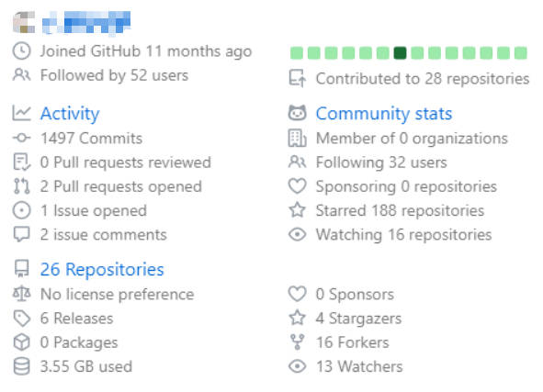Click the fork icon next to 16 Forkers
This screenshot has height=392, width=543.
click(297, 342)
